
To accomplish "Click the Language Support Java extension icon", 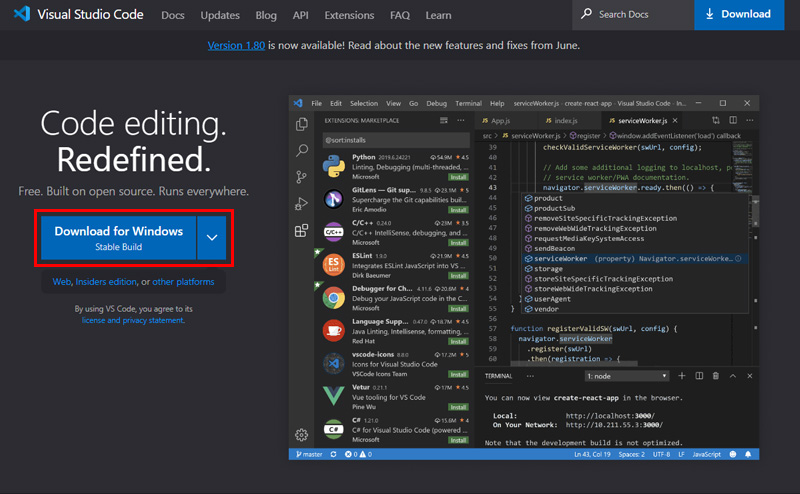I will coord(334,331).
